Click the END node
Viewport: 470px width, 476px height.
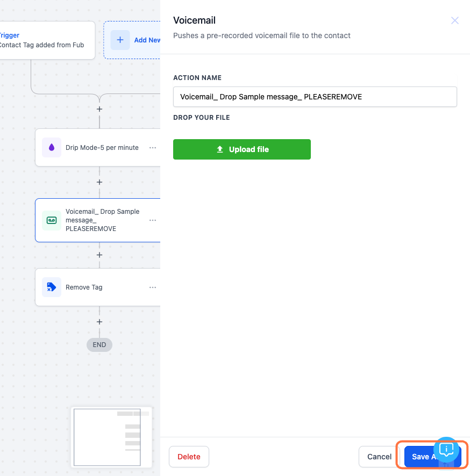coord(99,345)
